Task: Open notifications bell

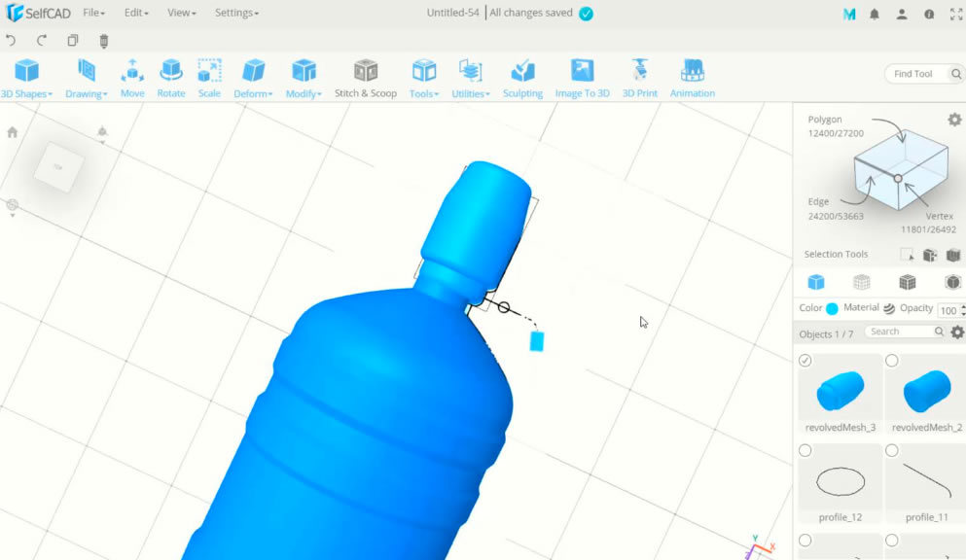Action: tap(875, 14)
